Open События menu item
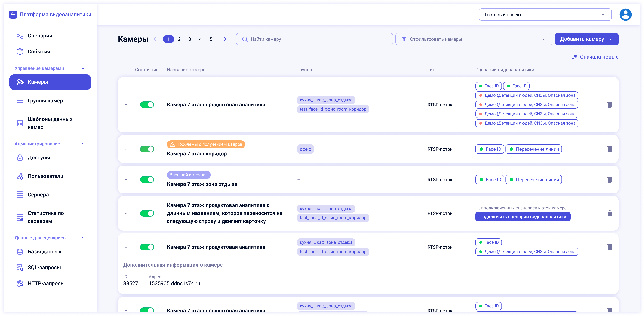The image size is (644, 316). point(50,52)
